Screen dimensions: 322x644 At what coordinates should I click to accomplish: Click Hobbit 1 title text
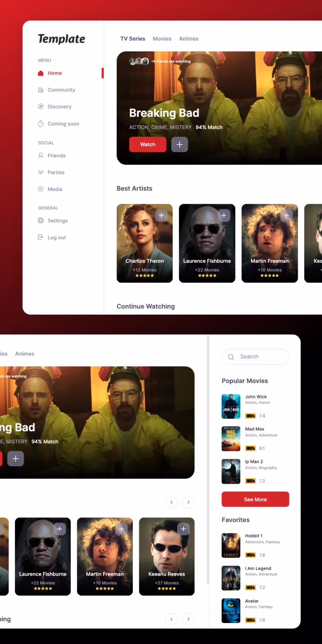pyautogui.click(x=254, y=536)
